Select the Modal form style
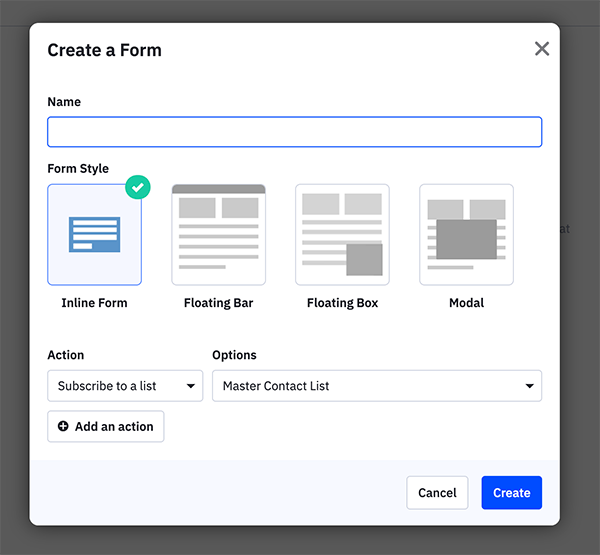 [466, 235]
